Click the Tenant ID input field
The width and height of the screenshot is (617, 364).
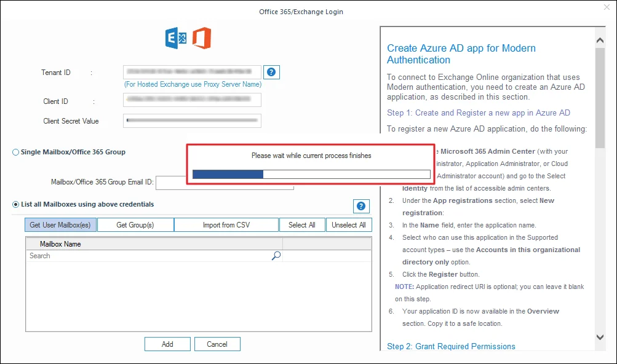tap(192, 72)
